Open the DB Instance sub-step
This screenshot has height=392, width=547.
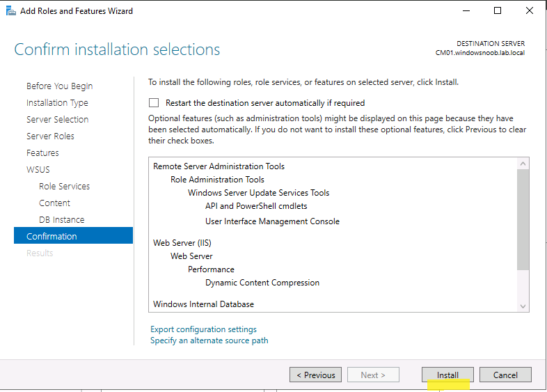pyautogui.click(x=62, y=219)
